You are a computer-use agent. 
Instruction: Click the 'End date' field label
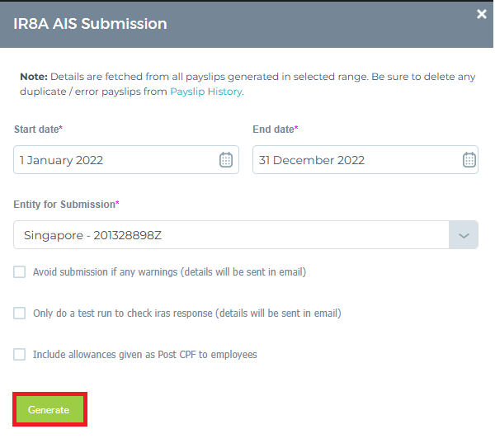[275, 130]
